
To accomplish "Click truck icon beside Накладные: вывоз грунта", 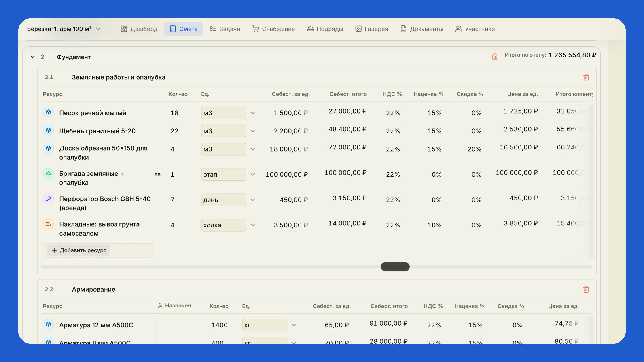I will 49,224.
